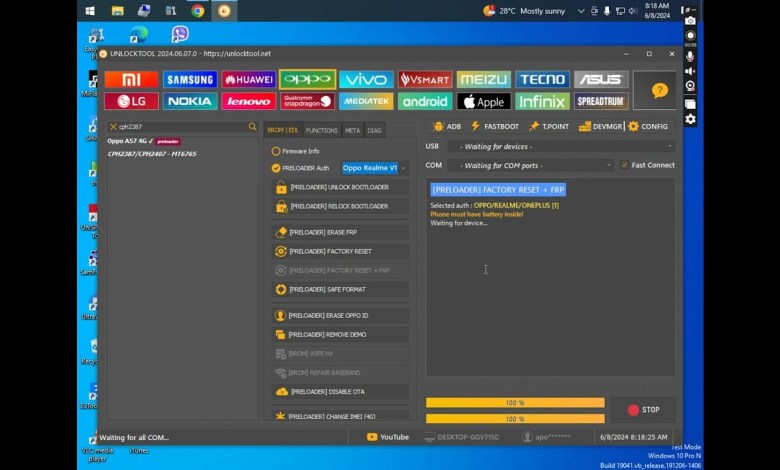
Task: Select the Vsmart brand tile
Action: point(425,80)
